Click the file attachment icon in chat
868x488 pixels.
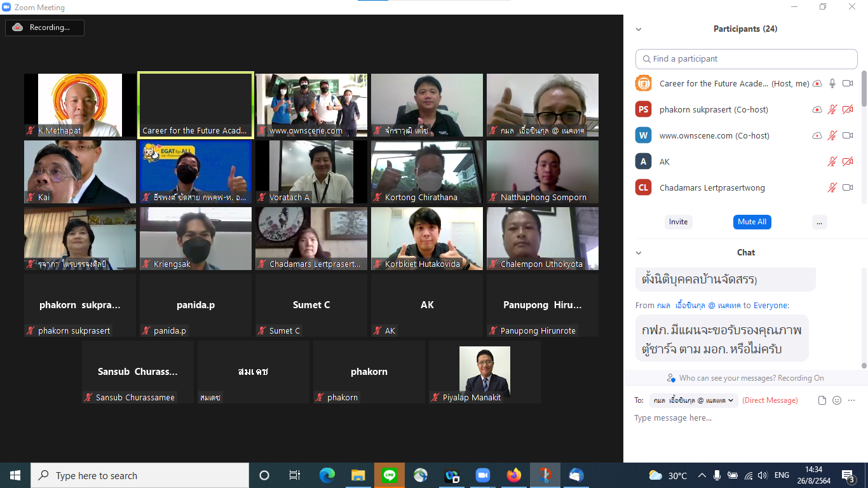(x=822, y=400)
